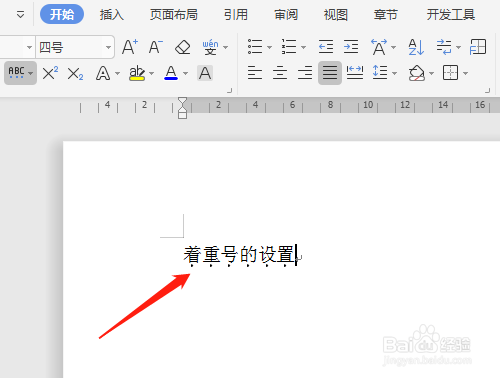Decrease paragraph indent
Image resolution: width=500 pixels, height=378 pixels.
tap(326, 47)
